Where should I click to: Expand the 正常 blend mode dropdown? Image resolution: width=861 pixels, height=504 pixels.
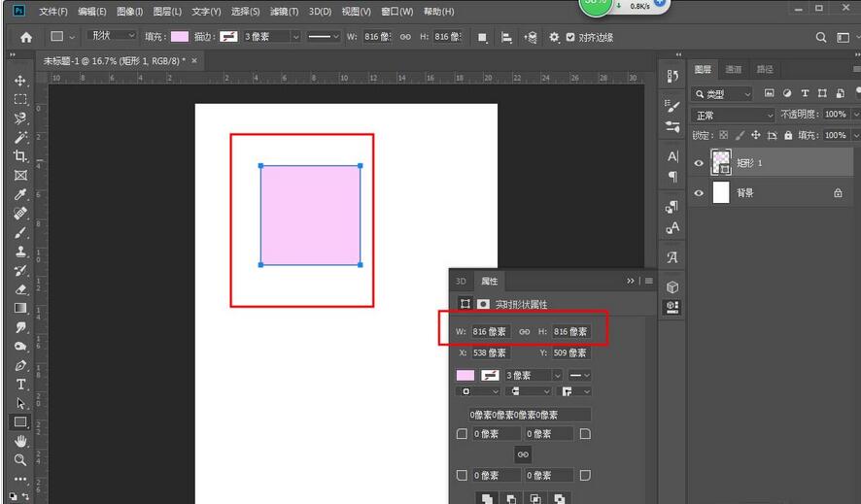[x=732, y=115]
